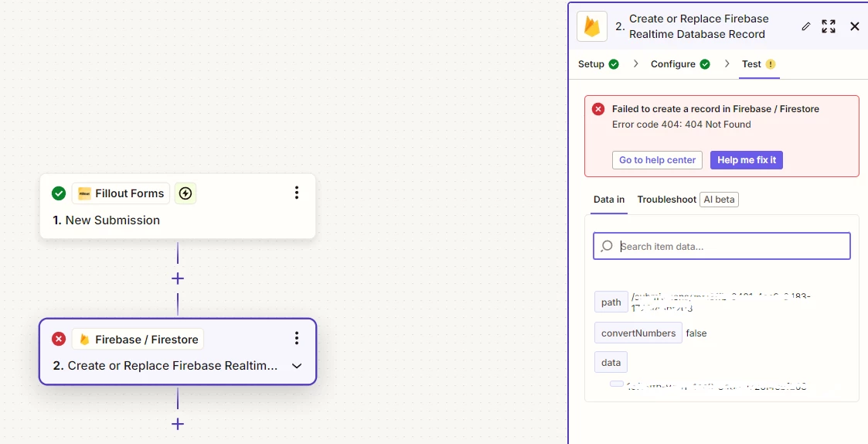The height and width of the screenshot is (444, 868).
Task: Click the AI beta badge
Action: pyautogui.click(x=719, y=200)
